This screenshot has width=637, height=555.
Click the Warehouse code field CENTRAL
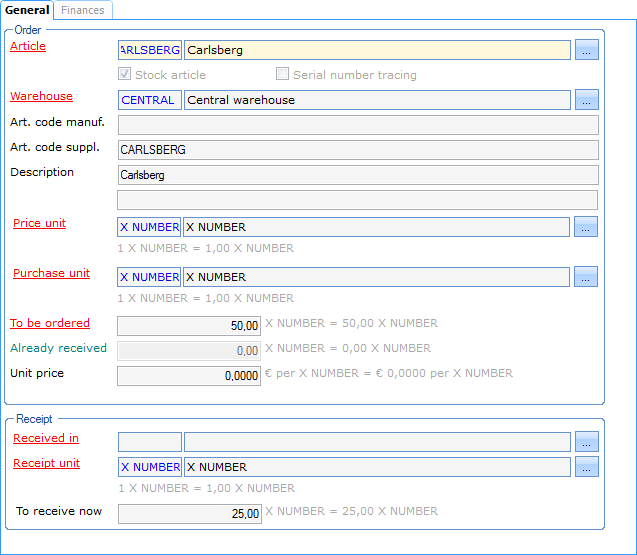pos(150,100)
